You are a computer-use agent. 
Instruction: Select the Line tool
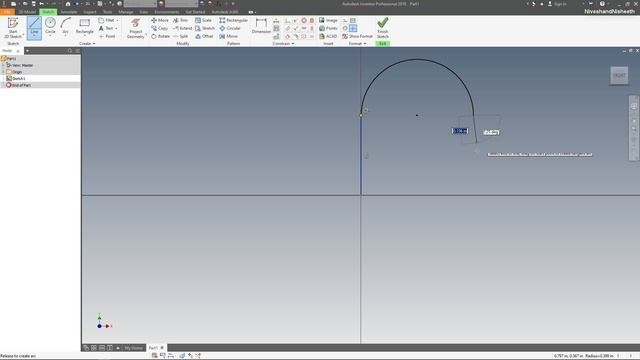point(34,28)
